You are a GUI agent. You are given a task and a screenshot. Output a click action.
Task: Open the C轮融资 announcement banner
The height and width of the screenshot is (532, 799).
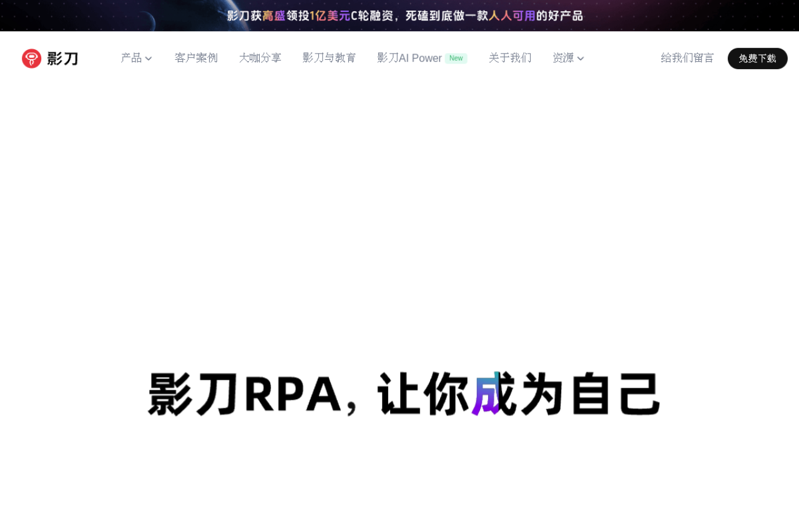pyautogui.click(x=399, y=16)
